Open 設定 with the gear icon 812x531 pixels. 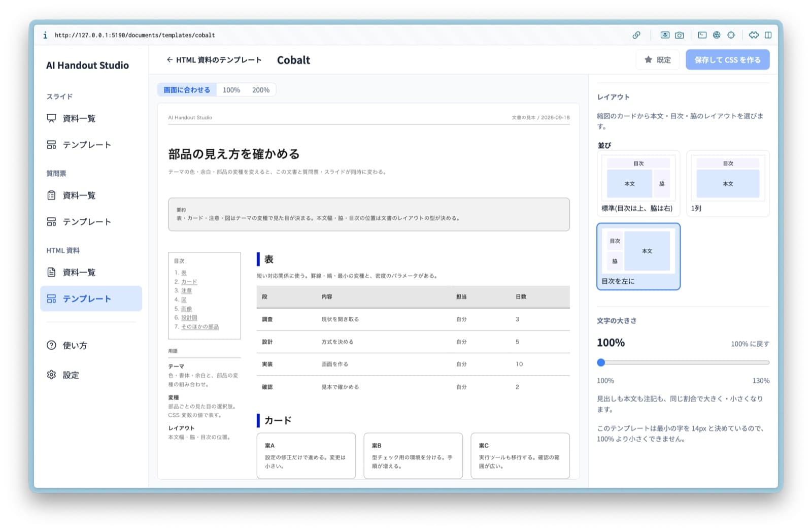pyautogui.click(x=91, y=375)
